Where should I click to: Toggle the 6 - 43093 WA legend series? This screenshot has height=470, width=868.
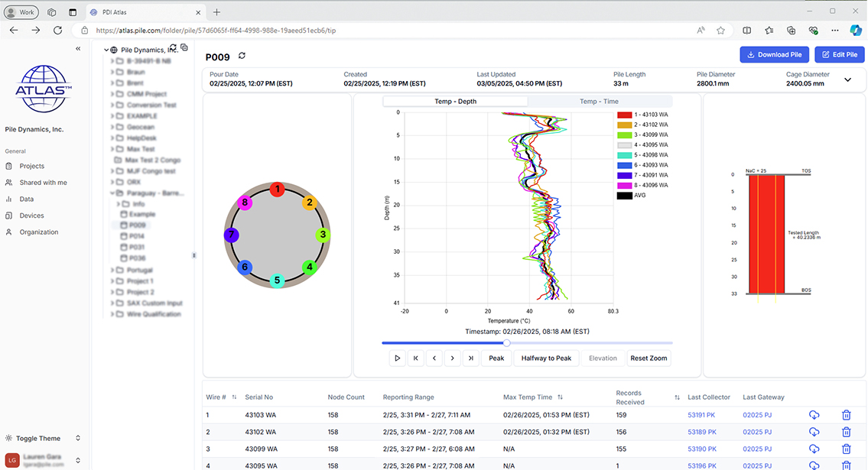(642, 165)
